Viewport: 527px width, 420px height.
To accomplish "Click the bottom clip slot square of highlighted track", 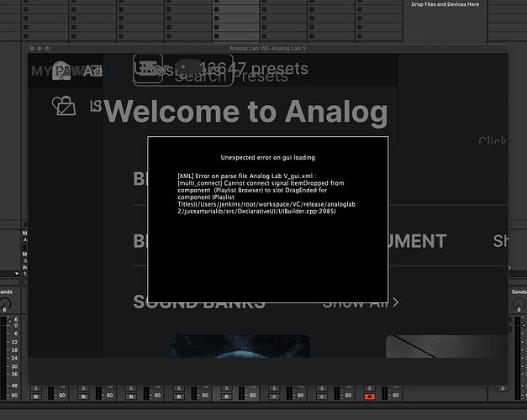I will click(x=217, y=36).
